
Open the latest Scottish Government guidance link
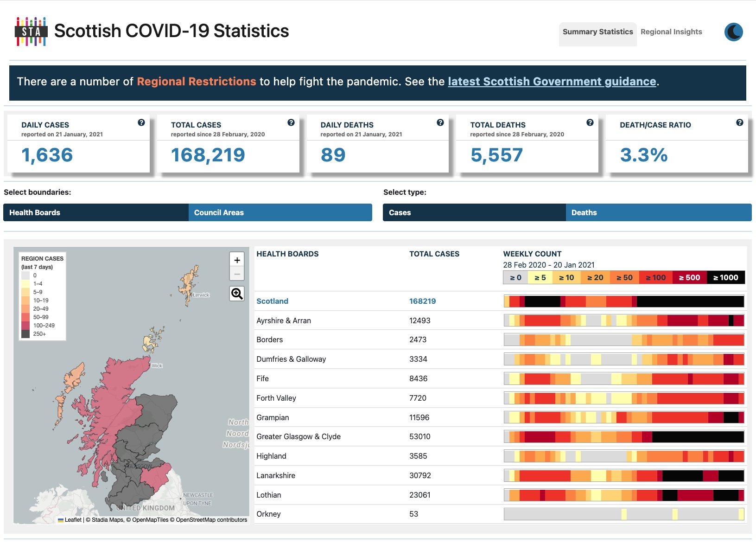pyautogui.click(x=551, y=81)
